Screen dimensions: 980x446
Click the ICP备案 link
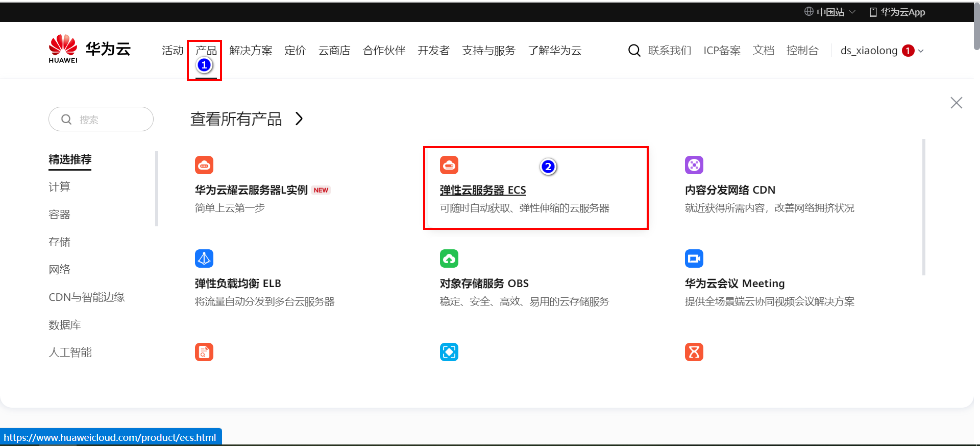click(722, 51)
